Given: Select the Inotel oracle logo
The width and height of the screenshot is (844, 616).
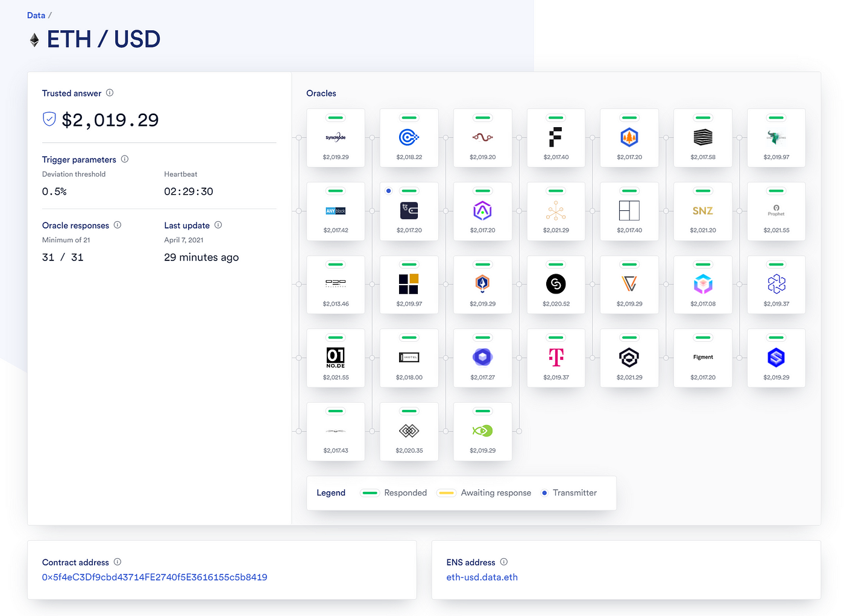Looking at the screenshot, I should 409,357.
